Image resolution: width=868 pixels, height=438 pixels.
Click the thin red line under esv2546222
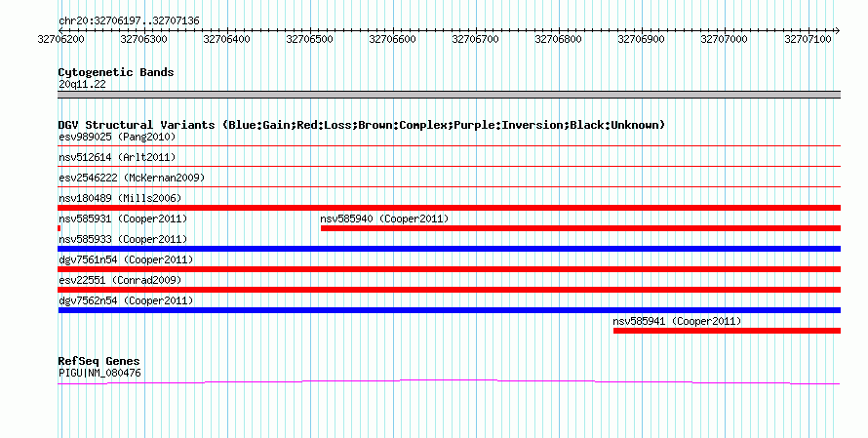[x=449, y=187]
